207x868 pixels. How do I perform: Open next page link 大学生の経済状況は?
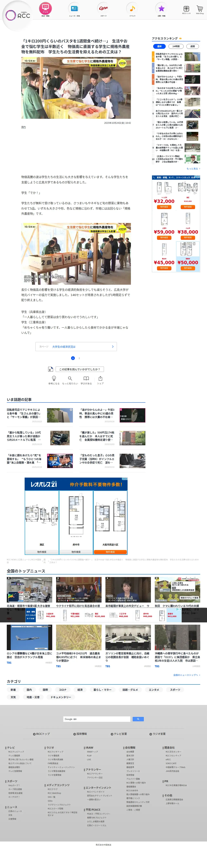[76, 346]
